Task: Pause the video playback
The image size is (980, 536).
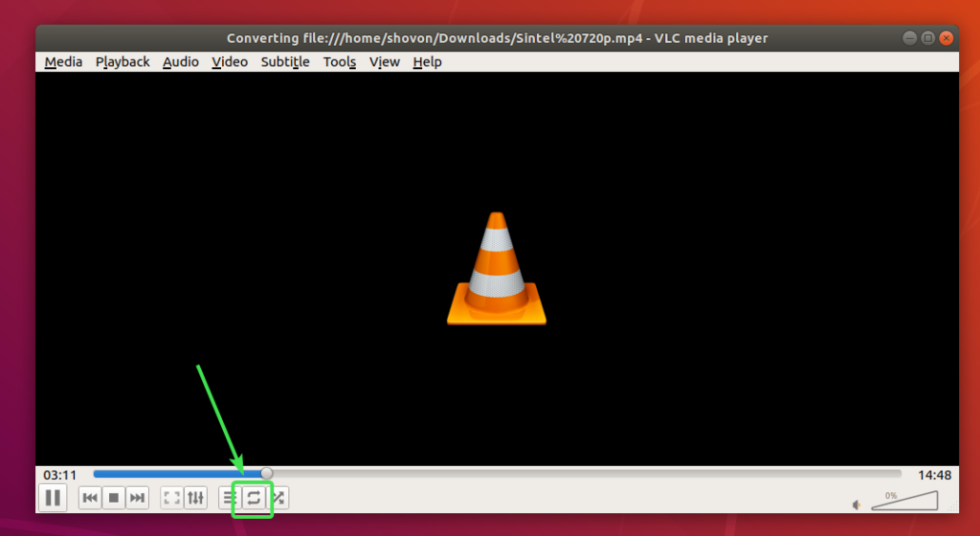Action: coord(53,498)
